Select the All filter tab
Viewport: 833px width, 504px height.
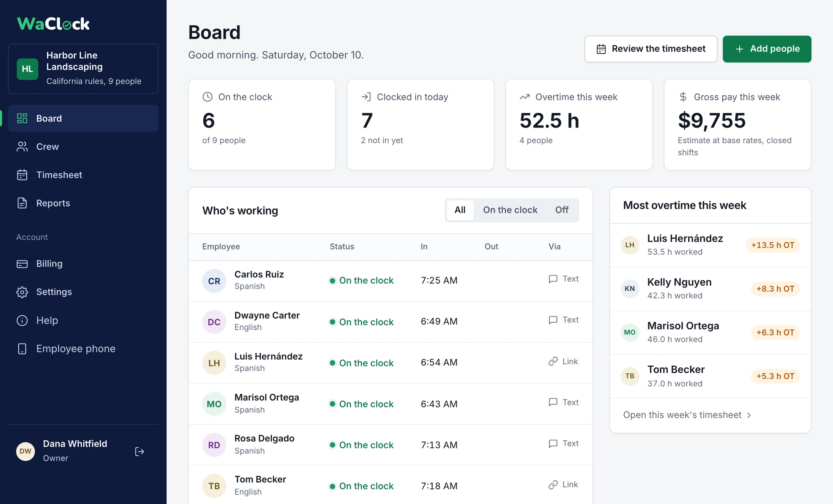click(460, 210)
